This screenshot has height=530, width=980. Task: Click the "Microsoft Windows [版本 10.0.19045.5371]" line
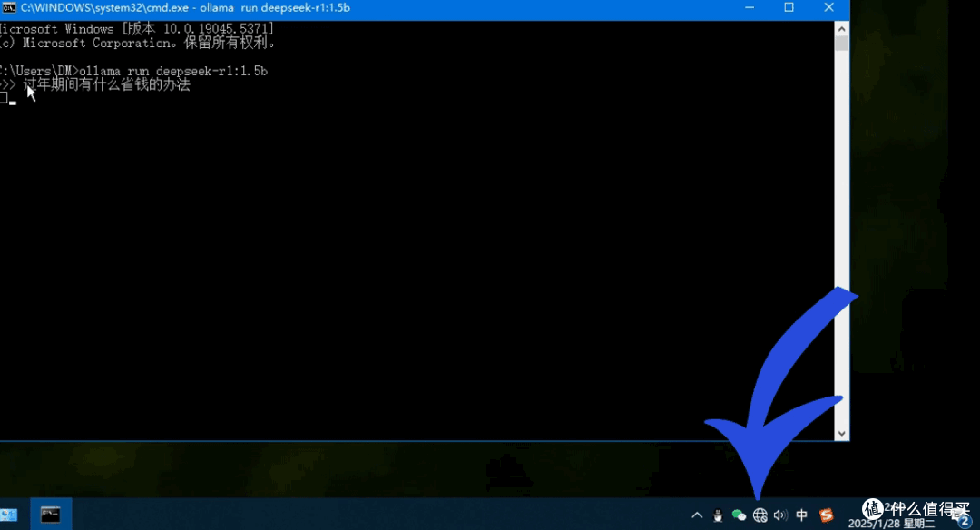(x=137, y=29)
